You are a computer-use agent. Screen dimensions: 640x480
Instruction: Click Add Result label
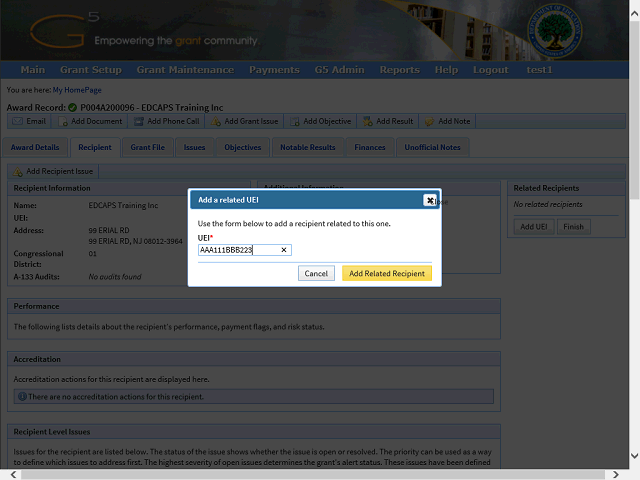tap(394, 121)
